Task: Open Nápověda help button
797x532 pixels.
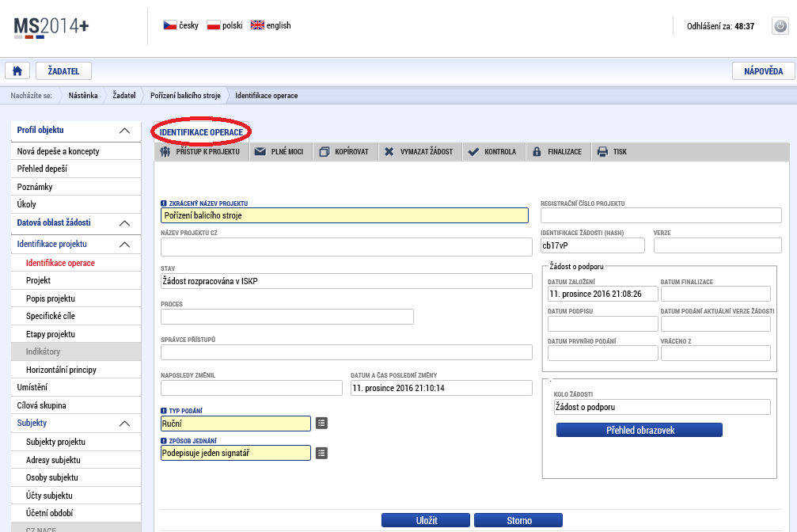Action: click(764, 70)
